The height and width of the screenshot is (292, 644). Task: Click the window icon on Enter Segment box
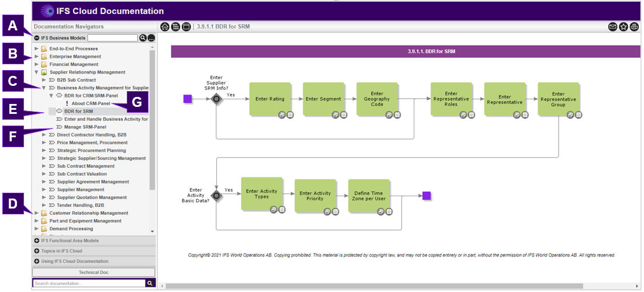tap(335, 115)
